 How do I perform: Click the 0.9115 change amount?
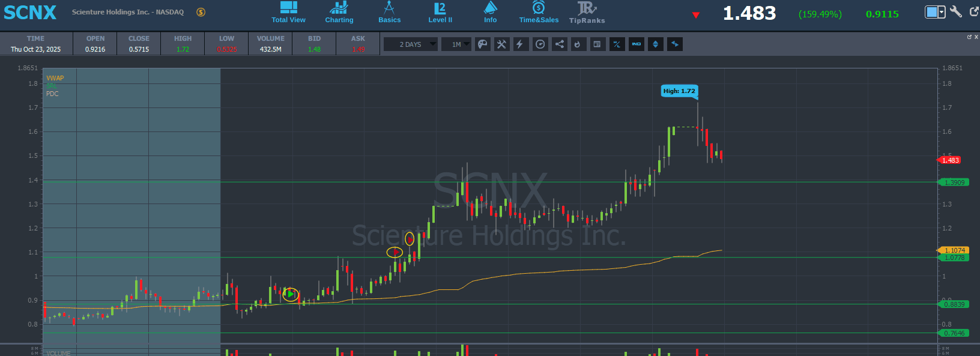tap(882, 14)
